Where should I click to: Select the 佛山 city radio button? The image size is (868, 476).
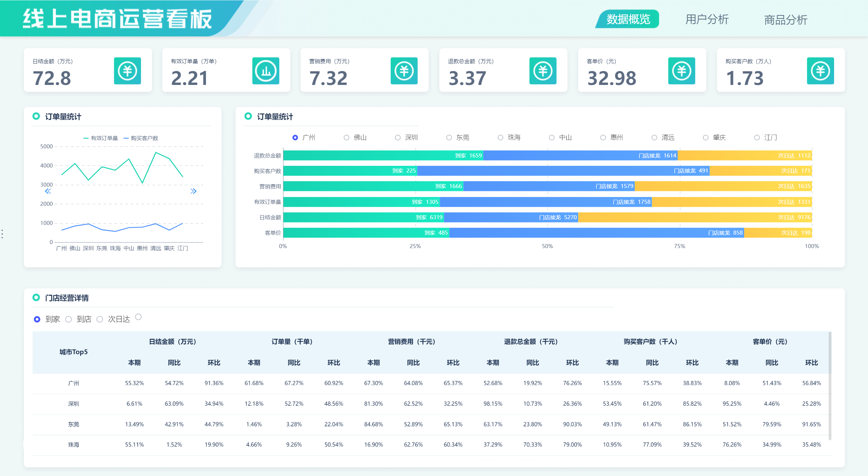click(x=346, y=137)
